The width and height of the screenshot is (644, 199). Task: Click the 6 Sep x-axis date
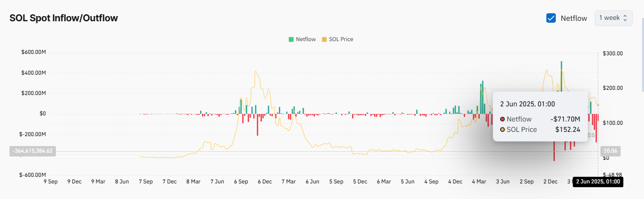click(x=241, y=182)
